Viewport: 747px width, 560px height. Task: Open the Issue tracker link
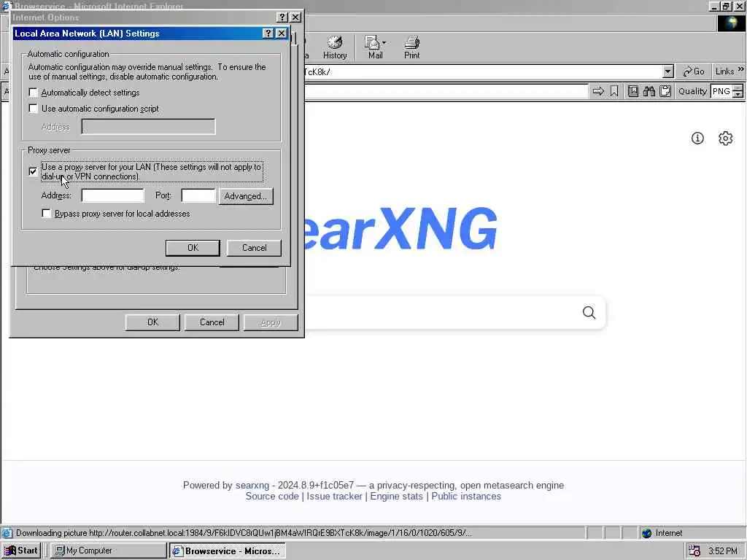pos(334,496)
